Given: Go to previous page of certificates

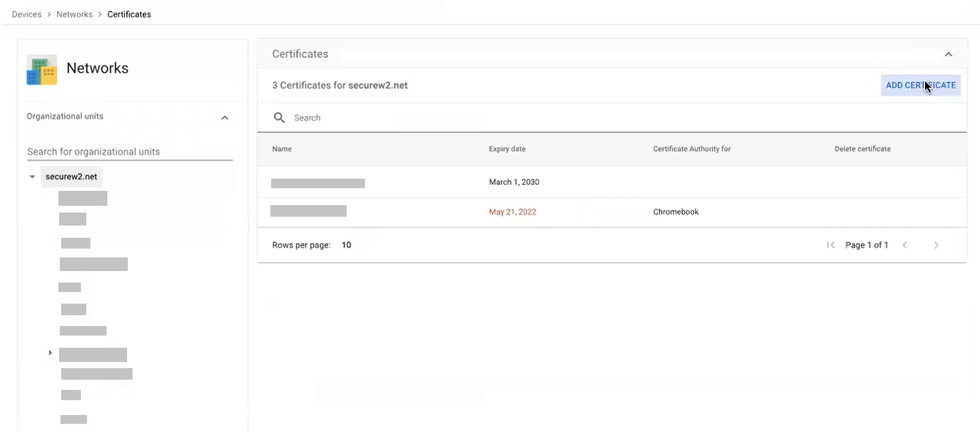Looking at the screenshot, I should [905, 245].
